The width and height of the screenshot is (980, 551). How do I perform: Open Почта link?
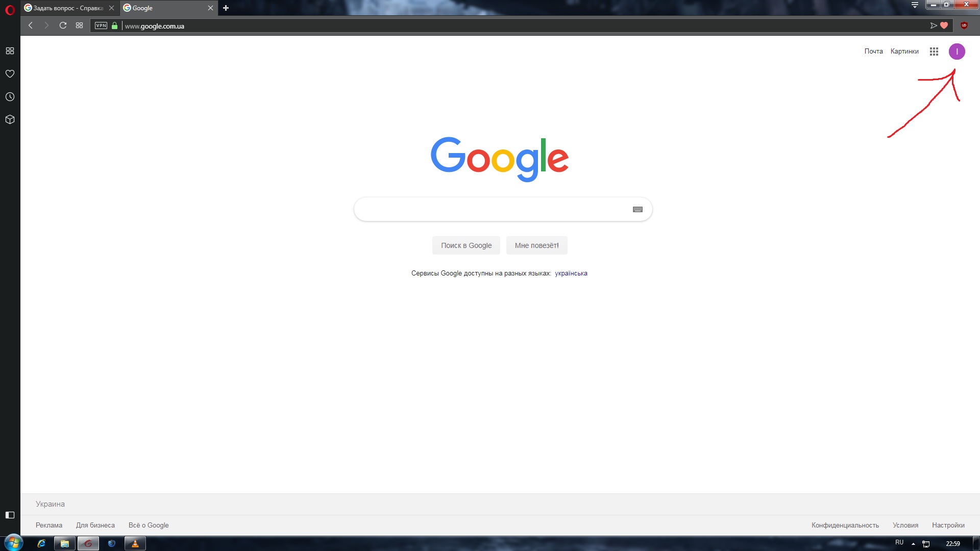tap(873, 52)
